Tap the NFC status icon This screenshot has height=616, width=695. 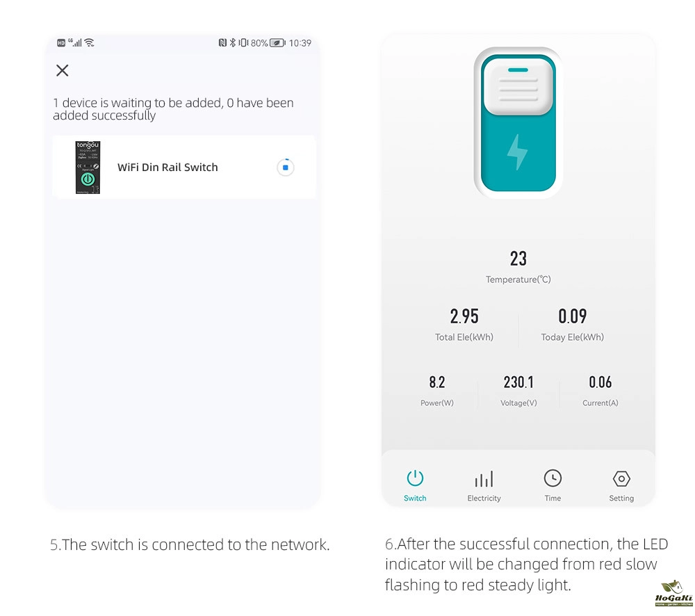click(222, 42)
